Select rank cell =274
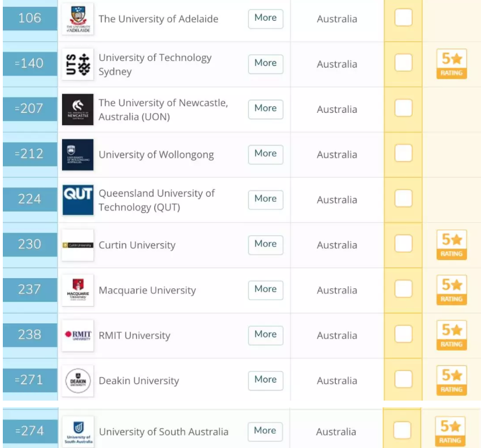The height and width of the screenshot is (448, 481). 30,431
